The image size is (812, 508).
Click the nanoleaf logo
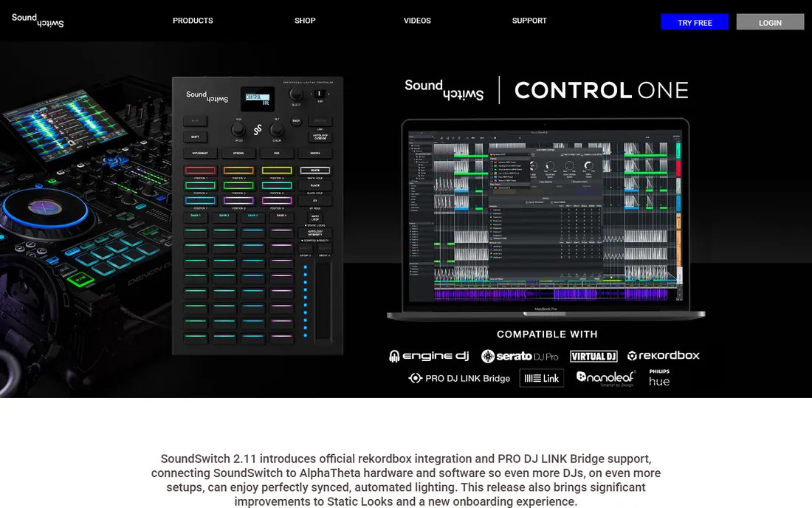pos(605,378)
